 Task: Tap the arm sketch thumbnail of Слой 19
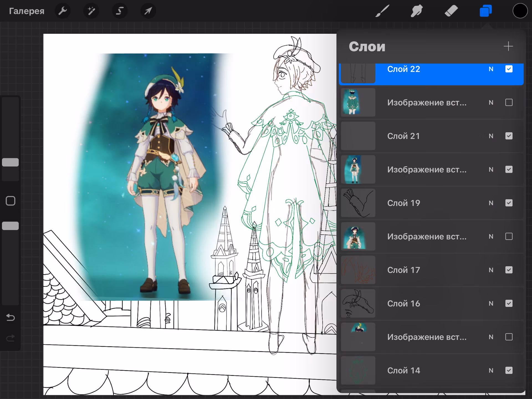point(358,203)
